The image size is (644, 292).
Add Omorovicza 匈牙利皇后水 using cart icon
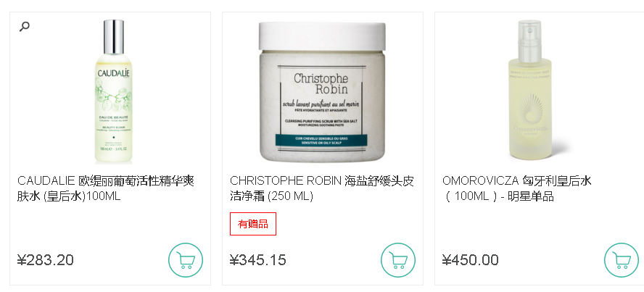pyautogui.click(x=622, y=260)
